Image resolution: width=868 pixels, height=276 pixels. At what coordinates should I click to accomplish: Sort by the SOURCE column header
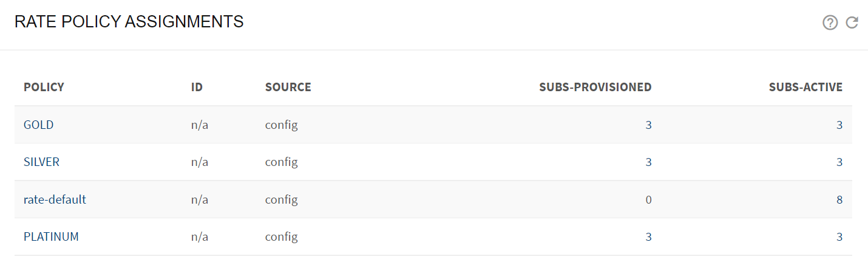(288, 87)
